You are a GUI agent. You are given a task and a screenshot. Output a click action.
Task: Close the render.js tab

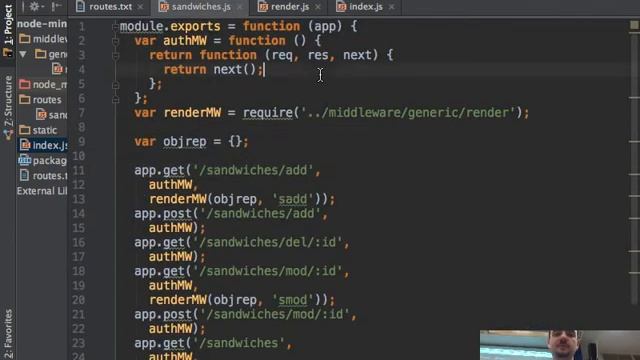pyautogui.click(x=318, y=7)
